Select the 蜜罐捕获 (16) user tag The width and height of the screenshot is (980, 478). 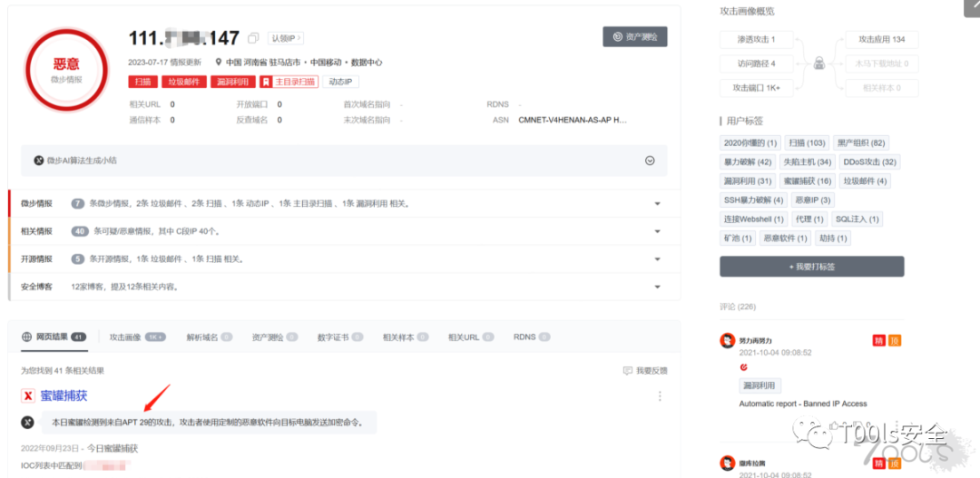coord(808,181)
